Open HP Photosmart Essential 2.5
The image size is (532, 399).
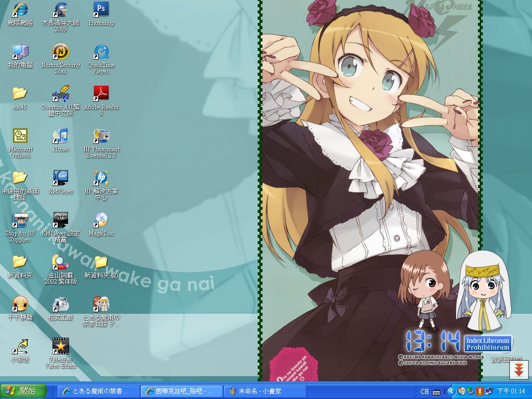(101, 143)
